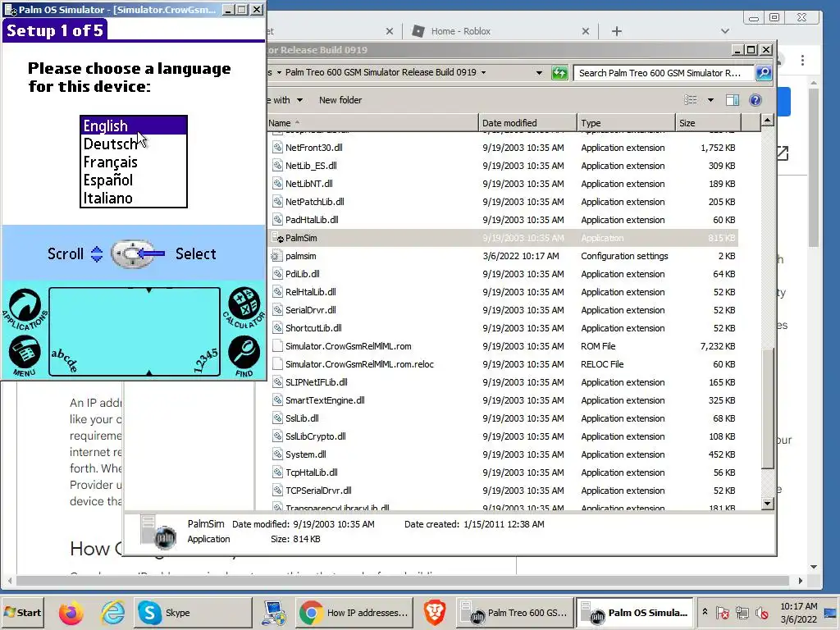Select the NetLibNT.dll file
The image size is (840, 630).
tap(308, 184)
